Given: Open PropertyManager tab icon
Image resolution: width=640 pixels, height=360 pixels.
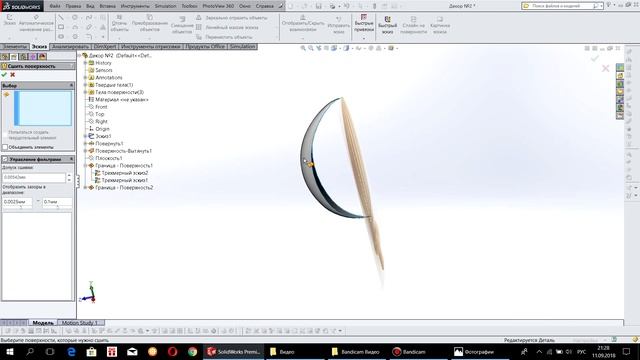Looking at the screenshot, I should (x=14, y=57).
